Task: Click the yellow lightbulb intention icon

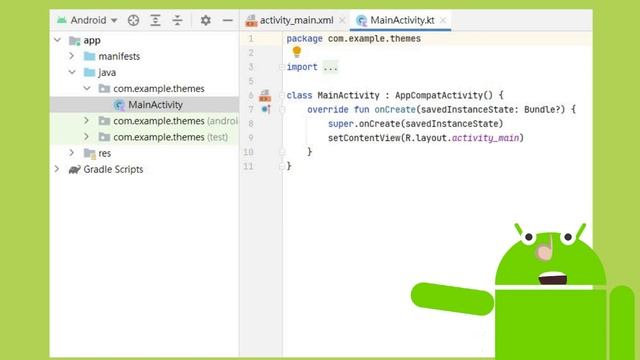Action: (x=297, y=52)
